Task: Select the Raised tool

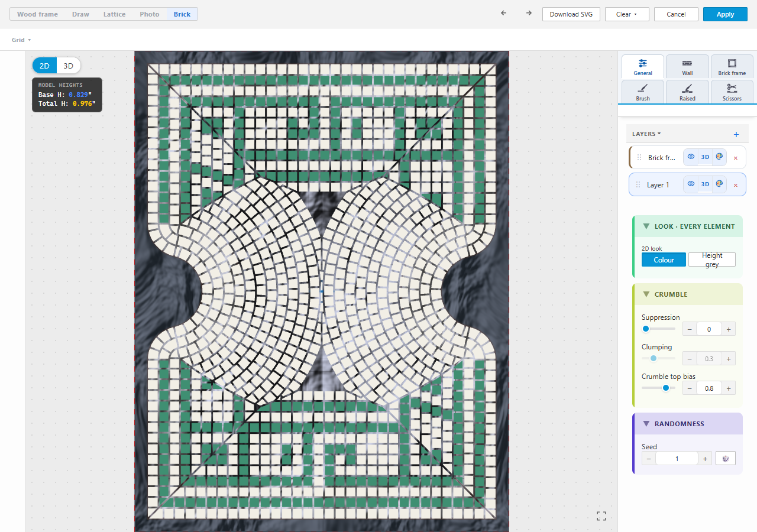Action: click(687, 92)
